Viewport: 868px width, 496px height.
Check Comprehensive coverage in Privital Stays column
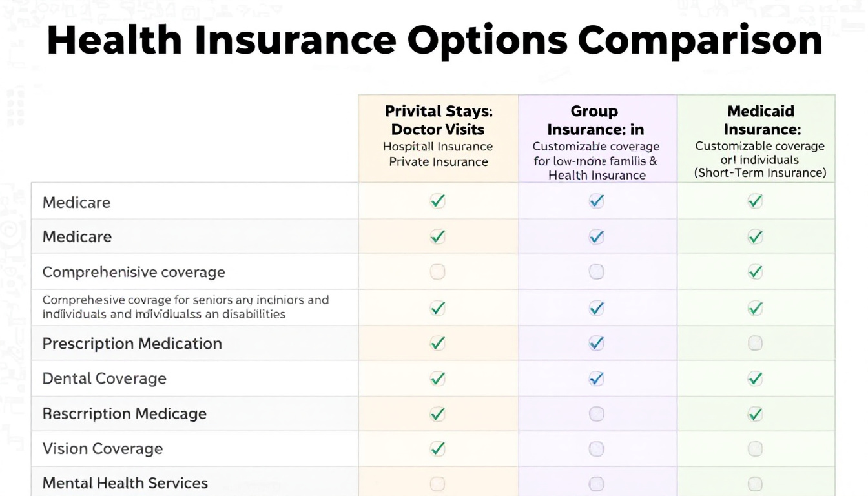[x=437, y=272]
